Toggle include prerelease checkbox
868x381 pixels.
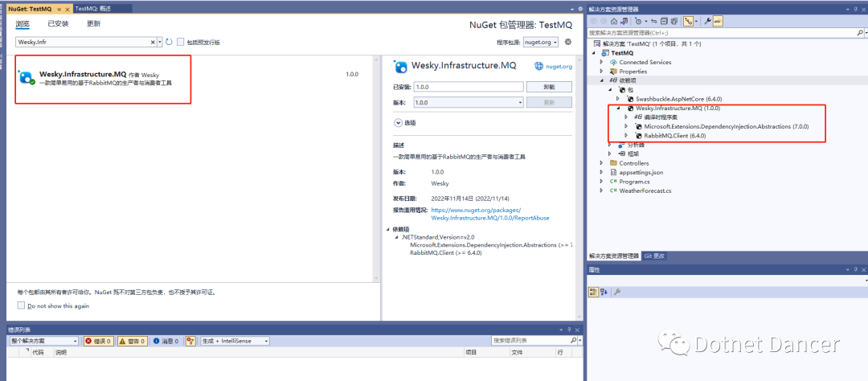181,42
